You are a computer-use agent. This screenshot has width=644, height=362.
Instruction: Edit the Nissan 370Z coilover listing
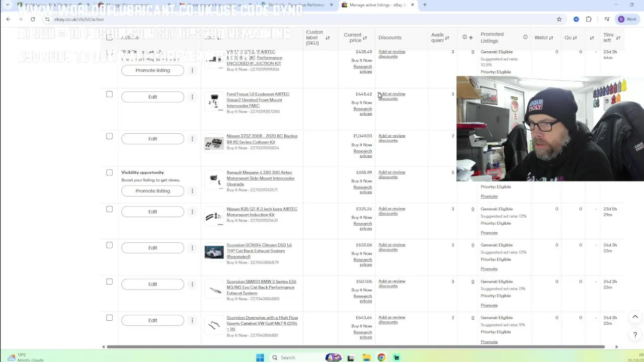[x=152, y=139]
